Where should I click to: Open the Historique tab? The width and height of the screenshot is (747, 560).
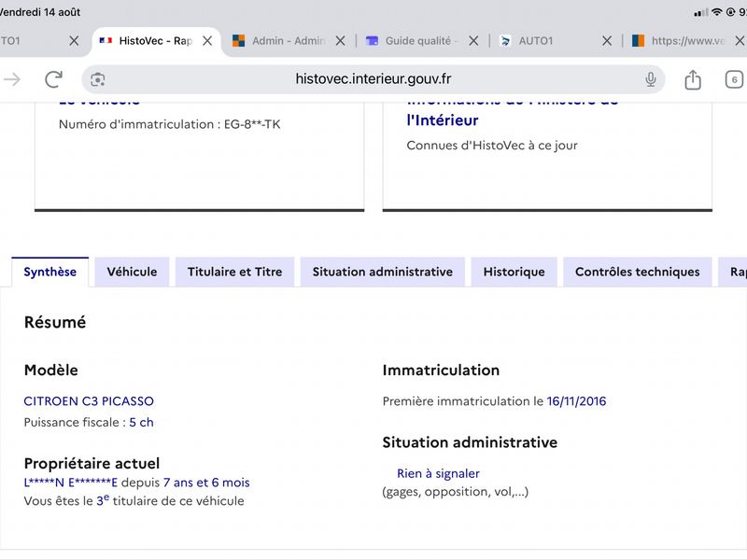click(514, 272)
